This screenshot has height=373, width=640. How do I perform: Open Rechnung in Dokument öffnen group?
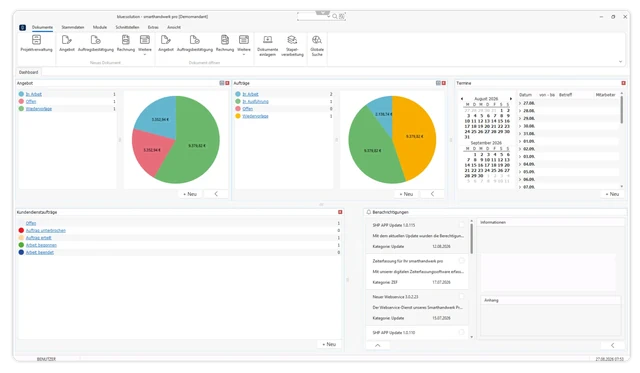225,43
